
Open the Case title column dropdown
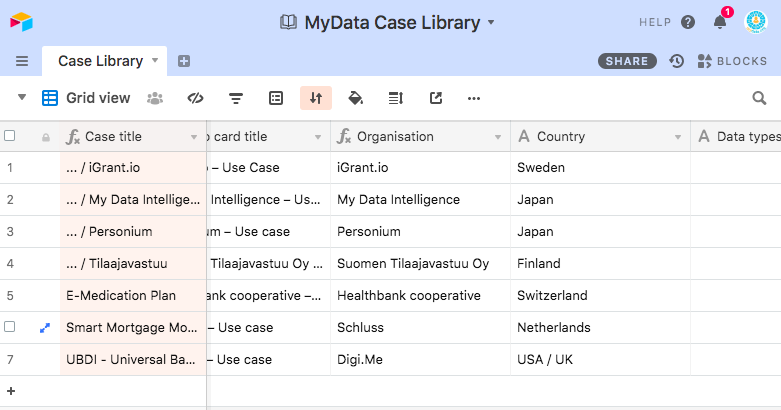tap(194, 137)
